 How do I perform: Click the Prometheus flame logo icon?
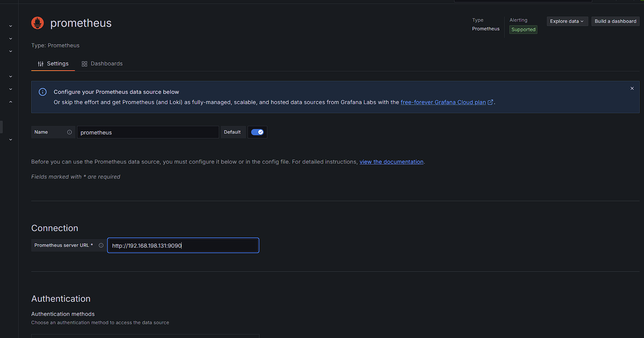click(38, 23)
